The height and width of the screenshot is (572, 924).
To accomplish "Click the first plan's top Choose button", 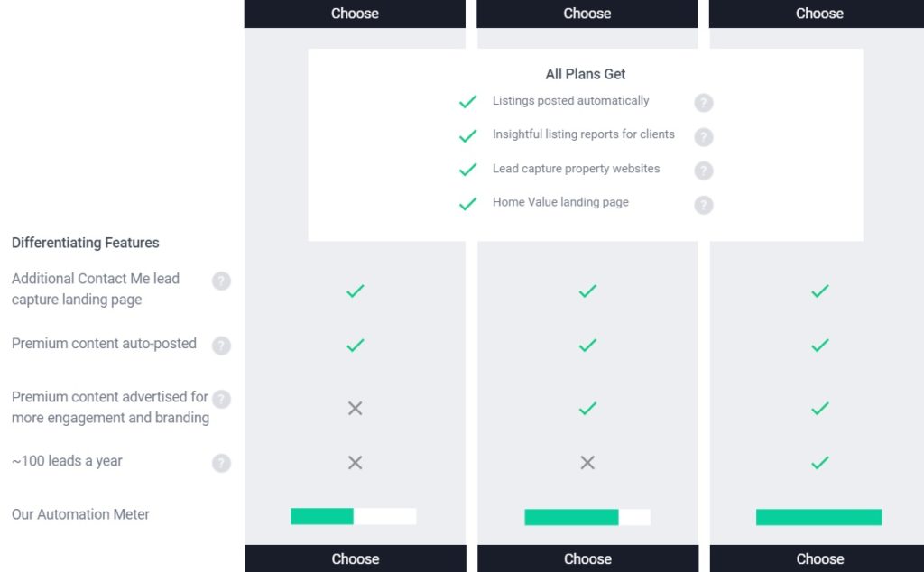I will click(x=355, y=14).
